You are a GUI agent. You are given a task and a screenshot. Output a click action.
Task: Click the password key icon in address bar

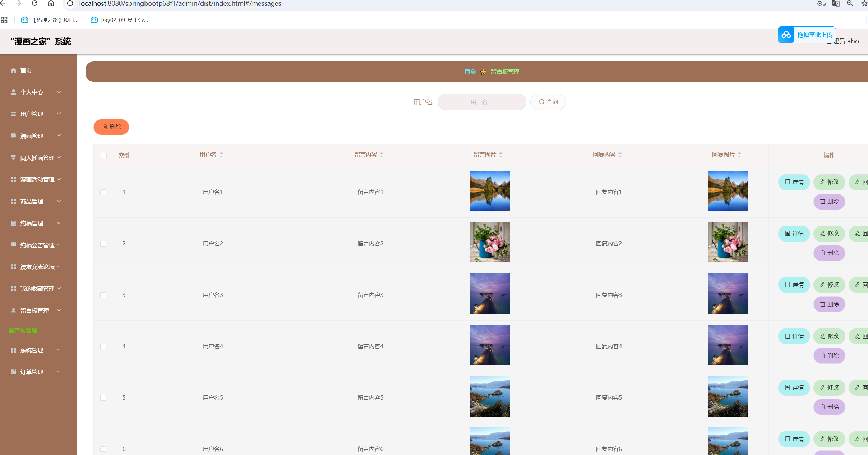click(x=821, y=4)
